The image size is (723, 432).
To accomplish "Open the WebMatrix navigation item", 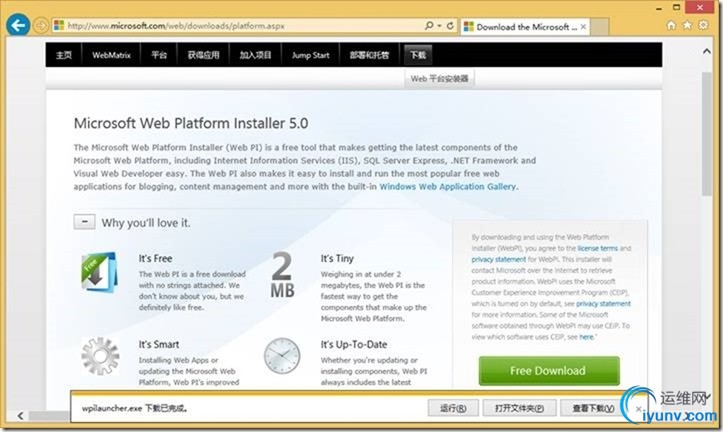I will click(111, 55).
